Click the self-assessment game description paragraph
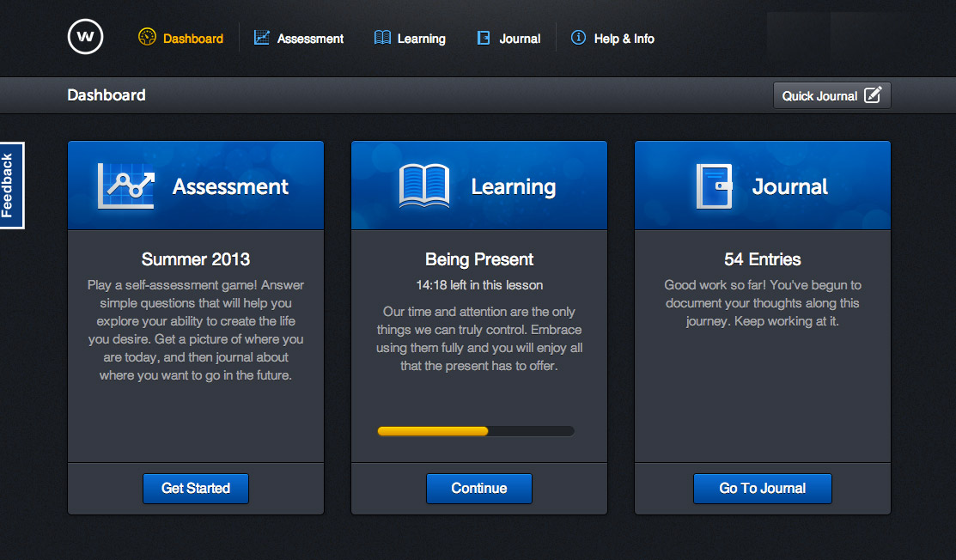956x560 pixels. (196, 331)
